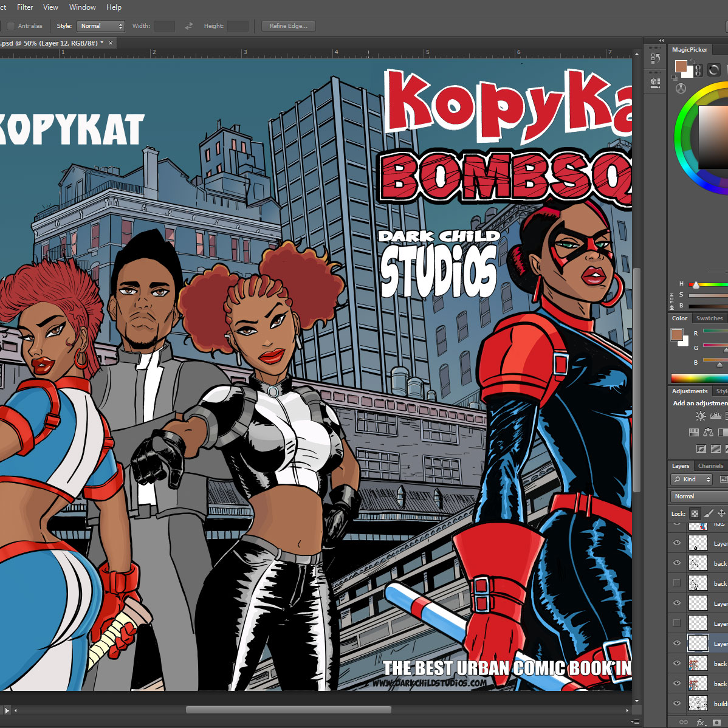The width and height of the screenshot is (728, 728).
Task: Click the Height input field
Action: 238,26
